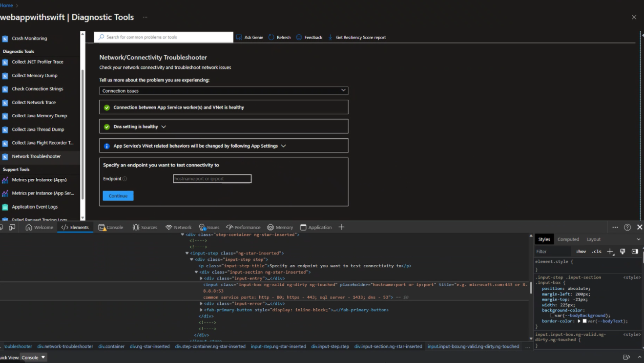Collapse div step-container DOM node
644x363 pixels.
[x=183, y=235]
